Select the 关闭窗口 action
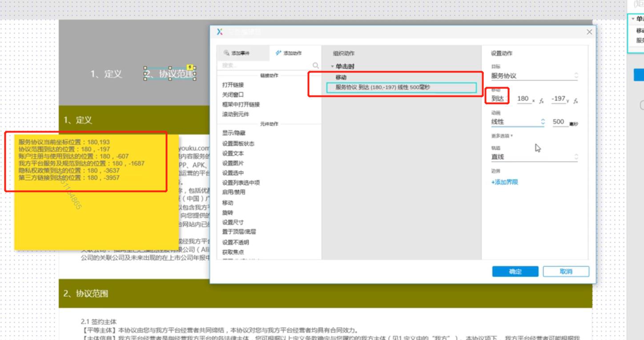 tap(233, 94)
